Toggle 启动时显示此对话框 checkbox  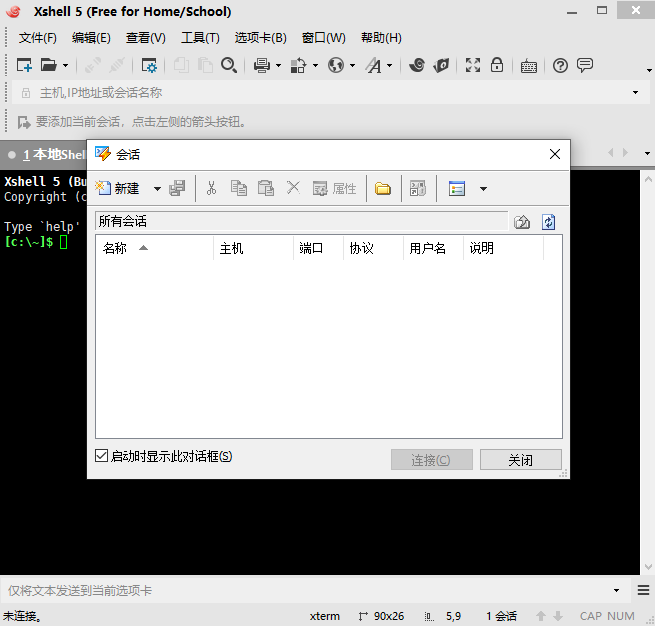[102, 455]
